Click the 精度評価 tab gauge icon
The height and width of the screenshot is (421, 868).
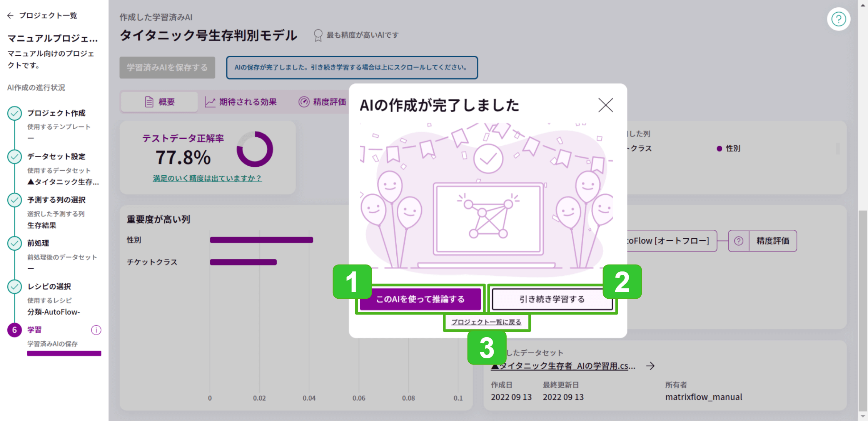[304, 102]
